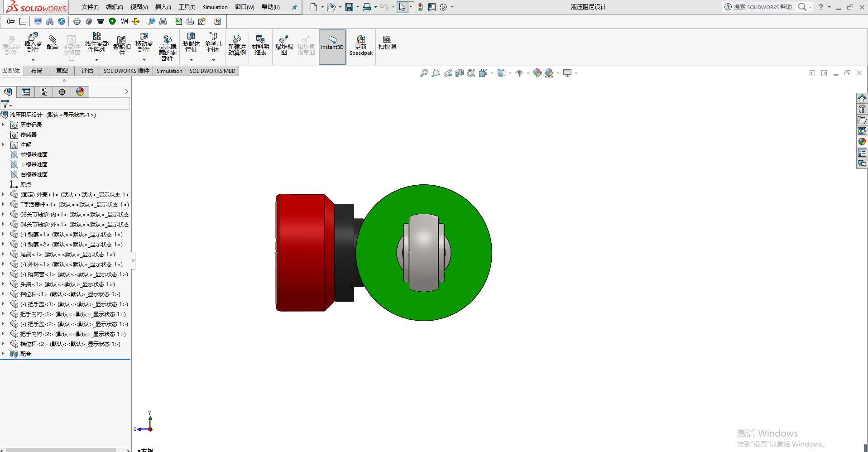Switch to FeatureManager design tree tab
The image size is (868, 452).
tap(8, 92)
